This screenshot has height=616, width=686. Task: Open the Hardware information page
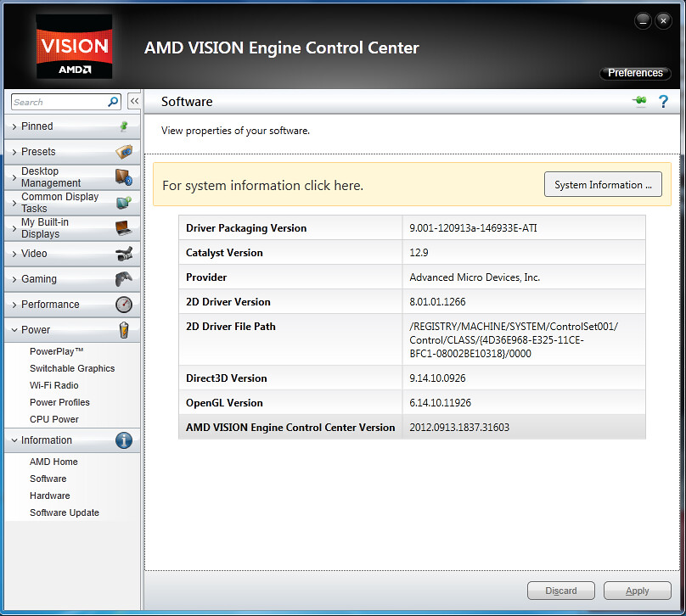coord(50,496)
